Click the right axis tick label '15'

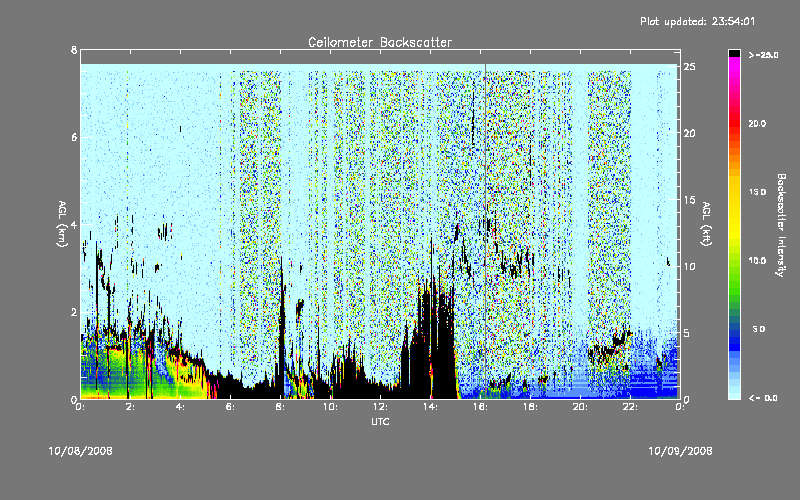point(690,200)
